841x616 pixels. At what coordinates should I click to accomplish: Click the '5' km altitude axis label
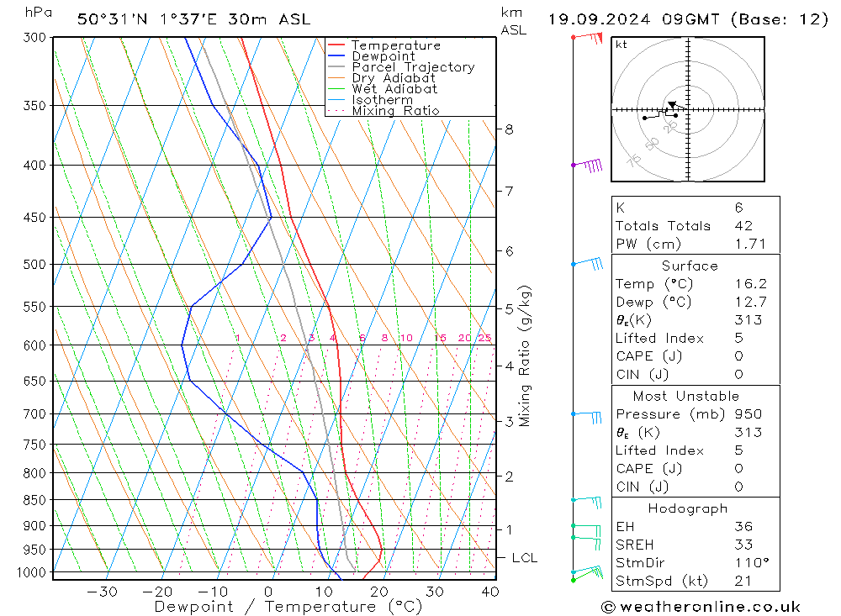[509, 308]
